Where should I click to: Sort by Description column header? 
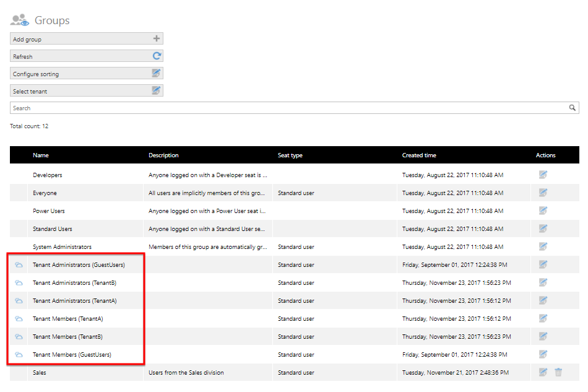(x=163, y=155)
